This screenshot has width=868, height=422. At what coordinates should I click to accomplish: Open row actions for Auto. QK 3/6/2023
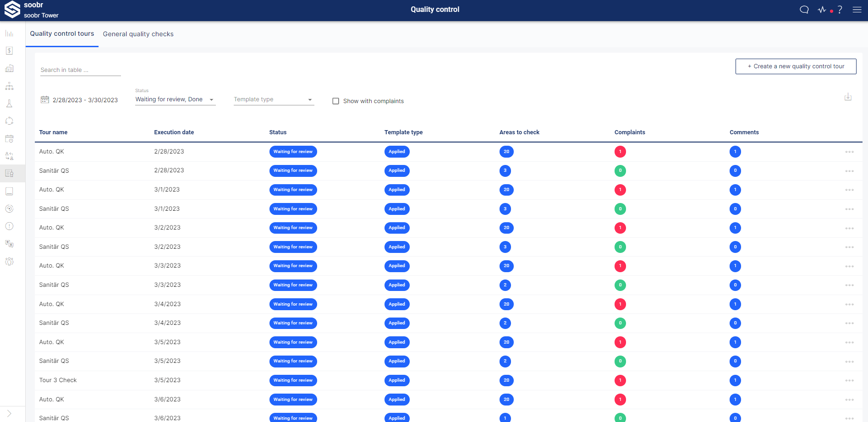click(x=849, y=400)
